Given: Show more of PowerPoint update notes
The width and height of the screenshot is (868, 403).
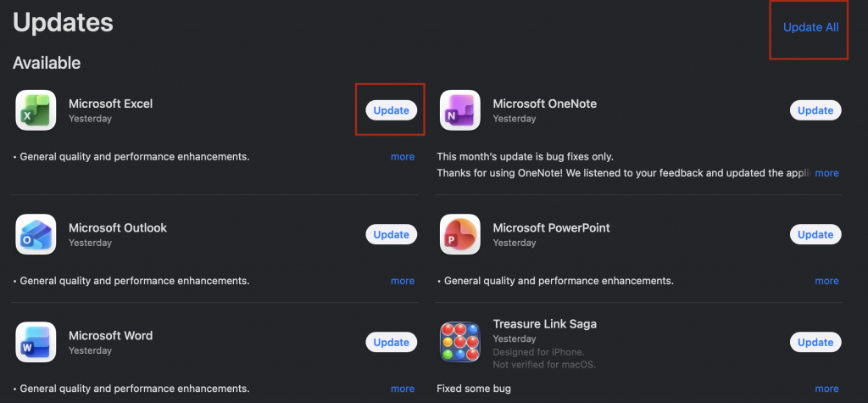Looking at the screenshot, I should tap(826, 281).
